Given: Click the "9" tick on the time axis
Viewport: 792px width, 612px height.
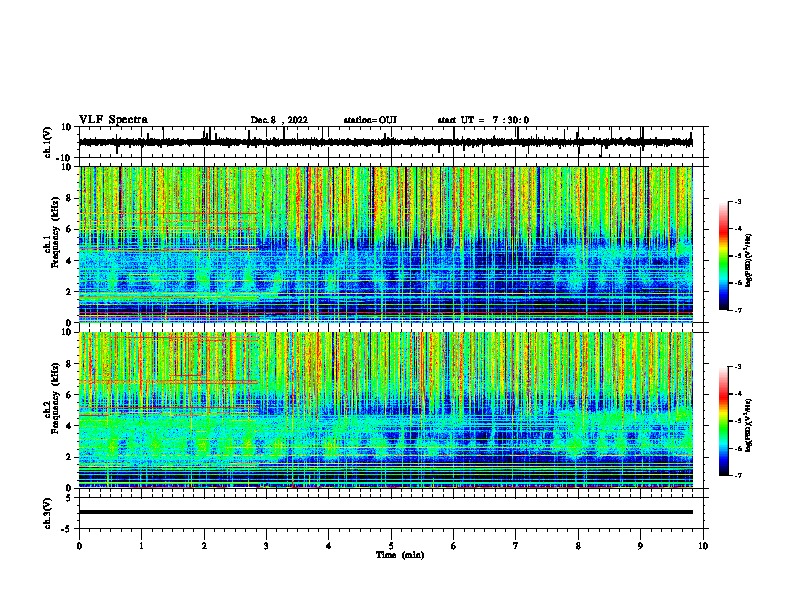Looking at the screenshot, I should [x=640, y=546].
